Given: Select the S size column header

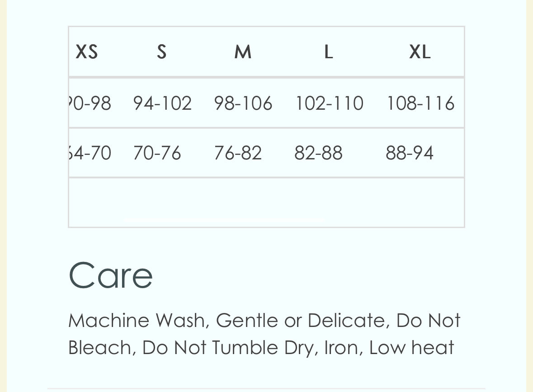Looking at the screenshot, I should (x=161, y=52).
